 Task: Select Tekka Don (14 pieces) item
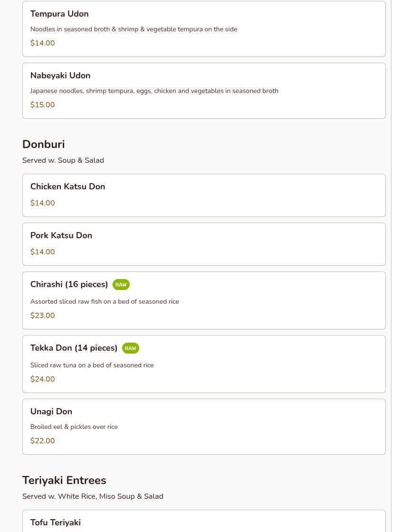point(74,348)
